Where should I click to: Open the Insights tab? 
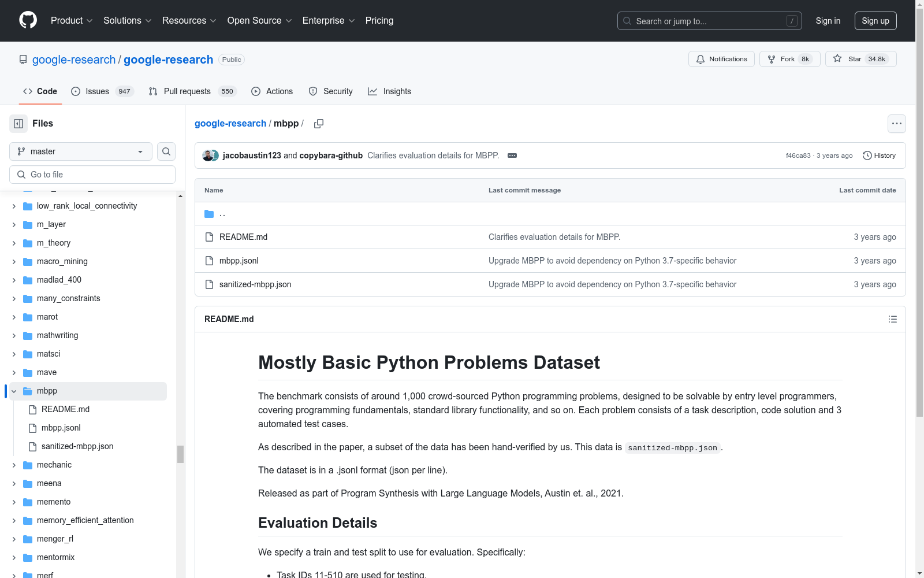click(x=389, y=91)
